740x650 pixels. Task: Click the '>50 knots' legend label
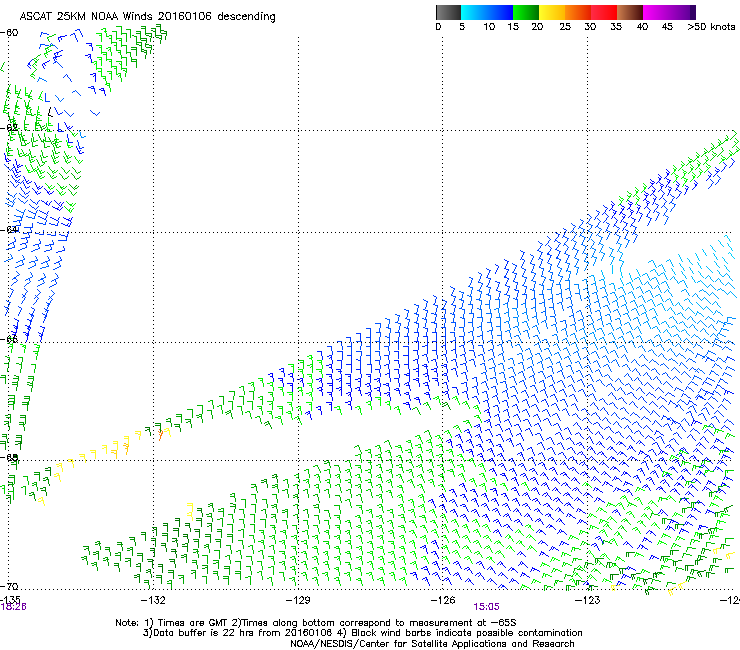[711, 27]
